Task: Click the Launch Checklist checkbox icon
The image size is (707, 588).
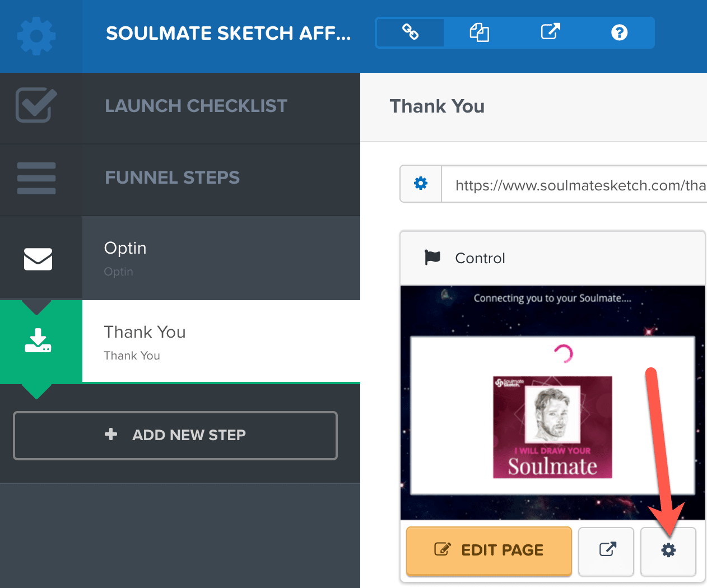Action: pos(36,105)
